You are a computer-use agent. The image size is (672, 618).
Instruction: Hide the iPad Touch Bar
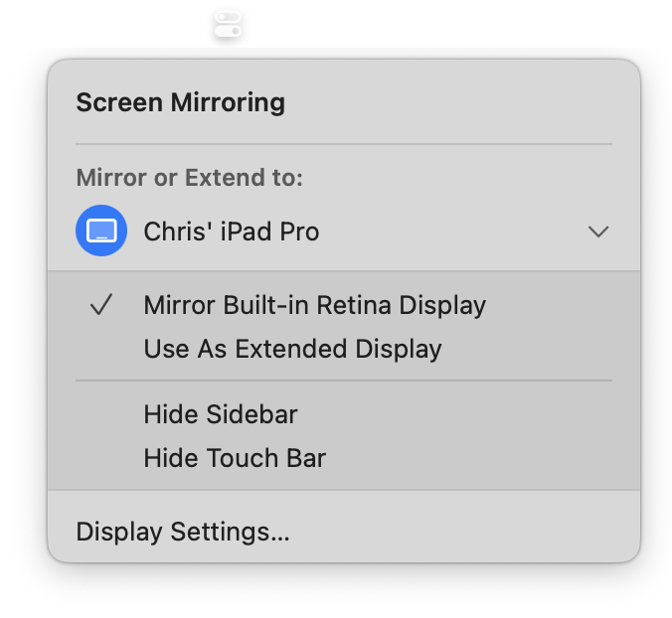(x=235, y=458)
